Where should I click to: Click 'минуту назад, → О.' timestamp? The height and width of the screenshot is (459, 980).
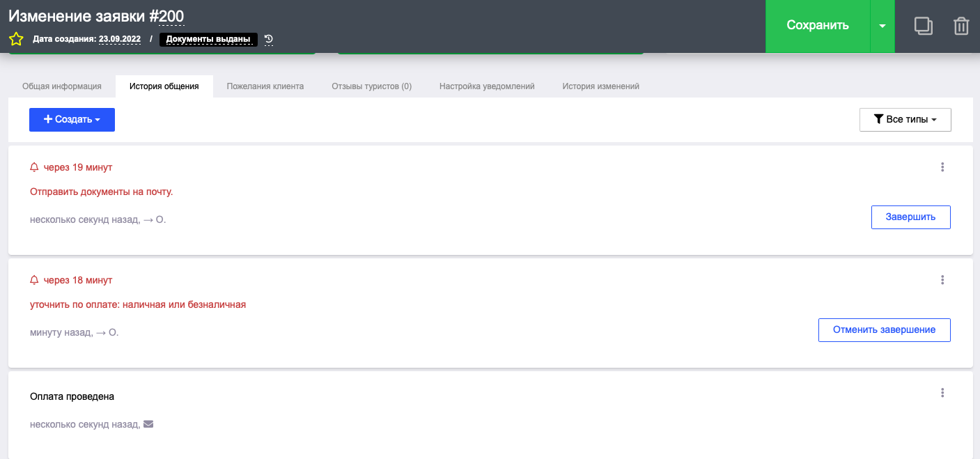75,332
